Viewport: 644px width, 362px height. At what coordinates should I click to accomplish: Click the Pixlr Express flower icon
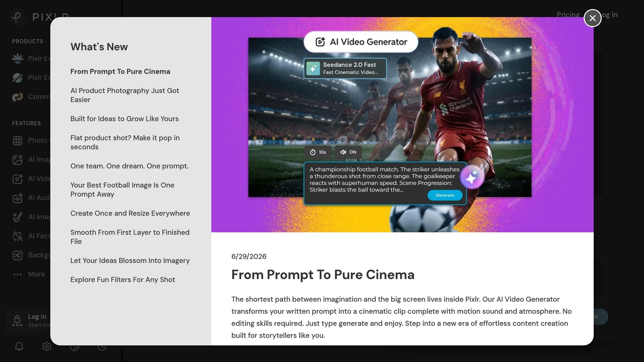(x=18, y=58)
